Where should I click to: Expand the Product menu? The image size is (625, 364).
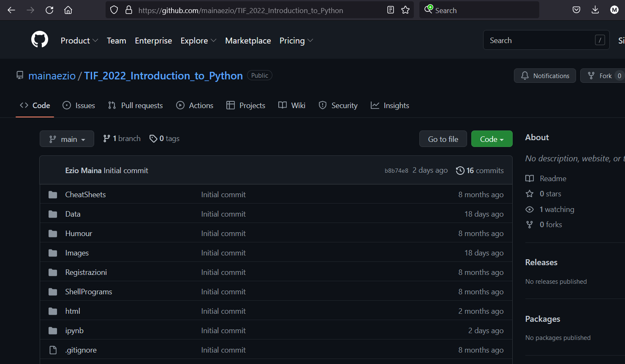(79, 41)
